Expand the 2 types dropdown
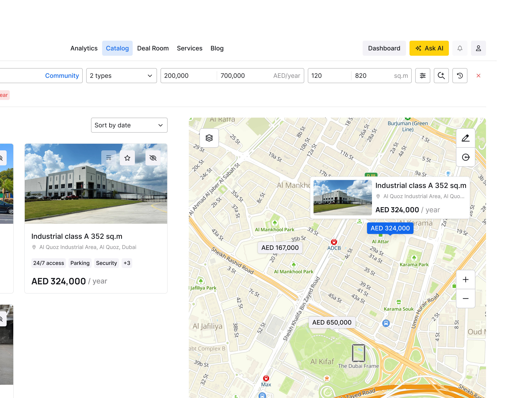The height and width of the screenshot is (398, 532). (x=121, y=76)
